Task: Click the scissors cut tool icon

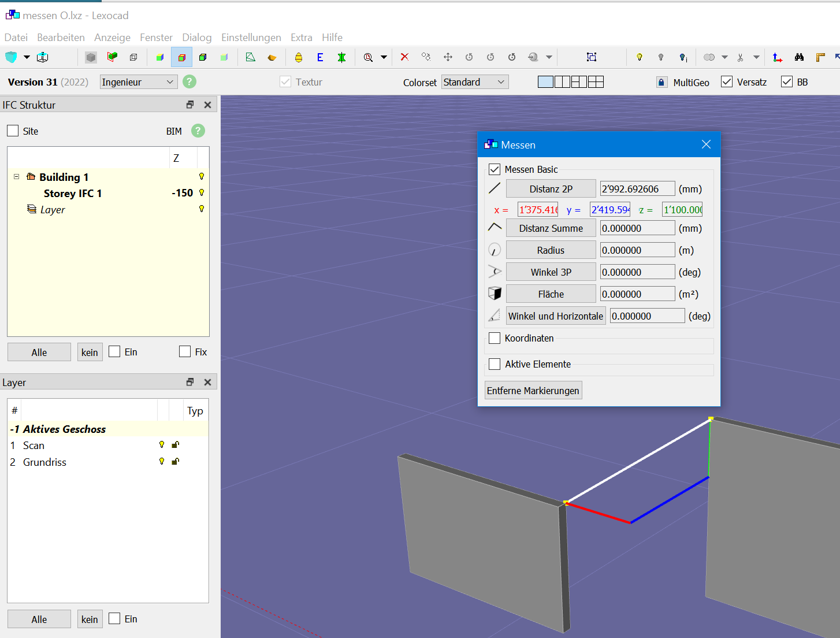Action: (740, 57)
